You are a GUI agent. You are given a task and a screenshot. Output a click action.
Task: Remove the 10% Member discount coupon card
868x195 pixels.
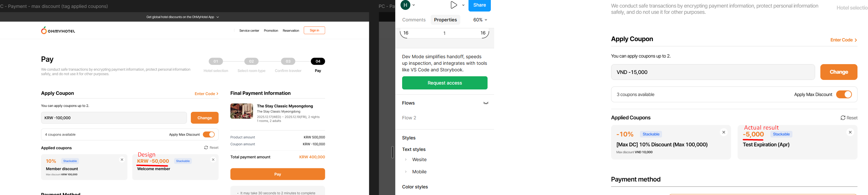122,160
